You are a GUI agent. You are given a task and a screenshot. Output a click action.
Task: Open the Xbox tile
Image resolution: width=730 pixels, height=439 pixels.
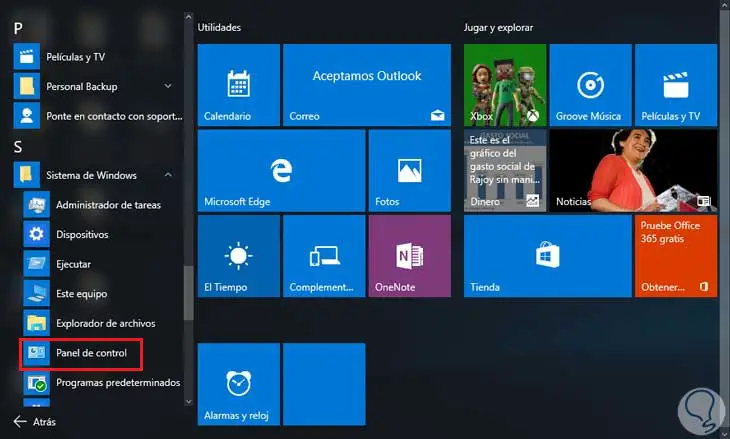pos(505,85)
